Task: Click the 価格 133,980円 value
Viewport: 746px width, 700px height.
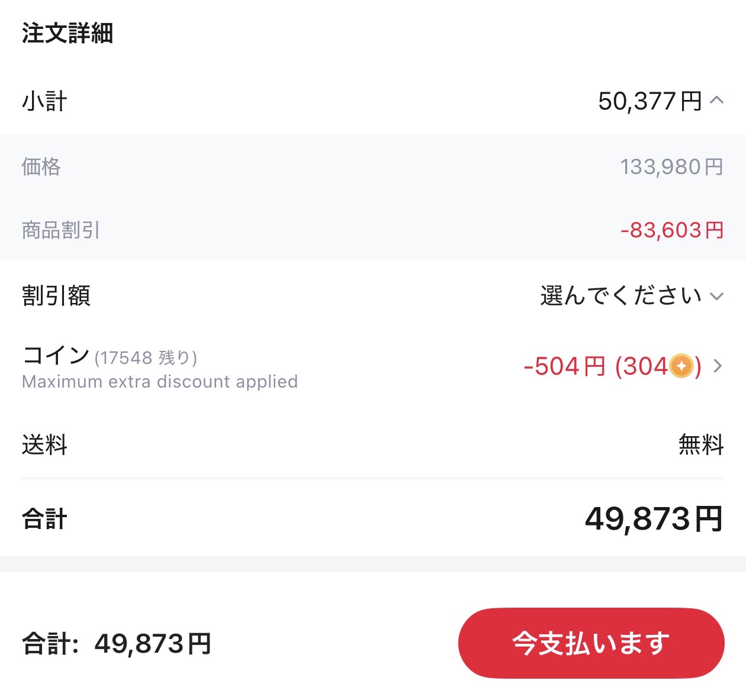Action: 671,167
